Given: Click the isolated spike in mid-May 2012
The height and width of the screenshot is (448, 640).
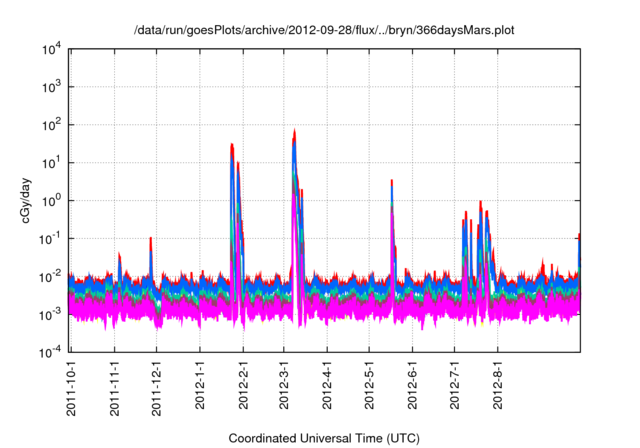Looking at the screenshot, I should 392,183.
